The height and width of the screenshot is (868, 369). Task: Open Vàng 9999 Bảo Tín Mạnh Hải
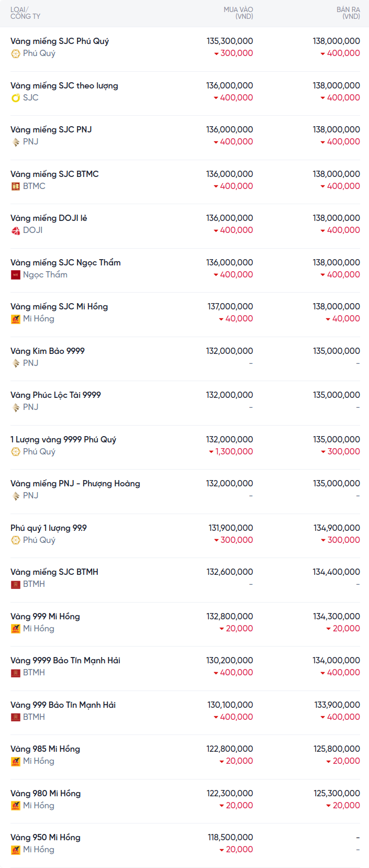(x=65, y=661)
